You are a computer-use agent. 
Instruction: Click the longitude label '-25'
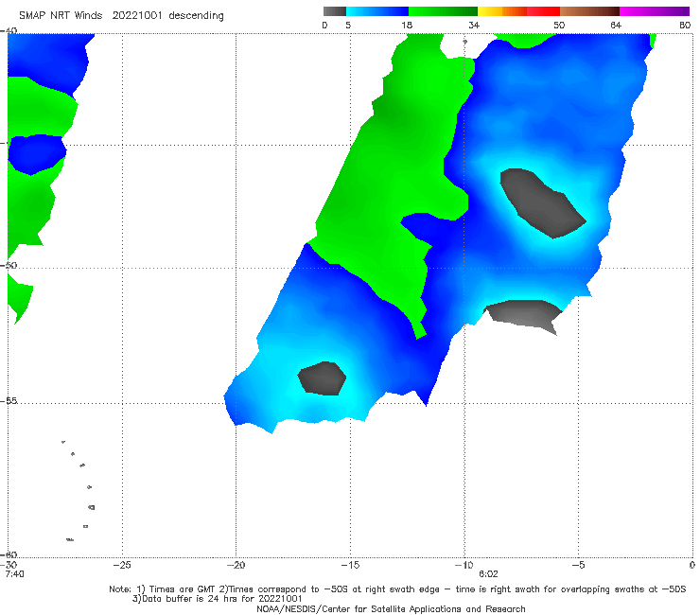pos(122,565)
